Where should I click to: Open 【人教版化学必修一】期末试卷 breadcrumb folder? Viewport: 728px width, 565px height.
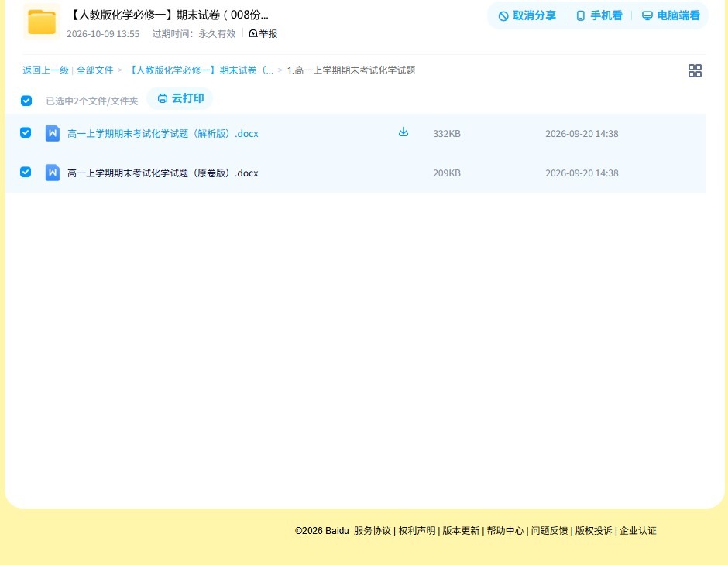[x=200, y=70]
